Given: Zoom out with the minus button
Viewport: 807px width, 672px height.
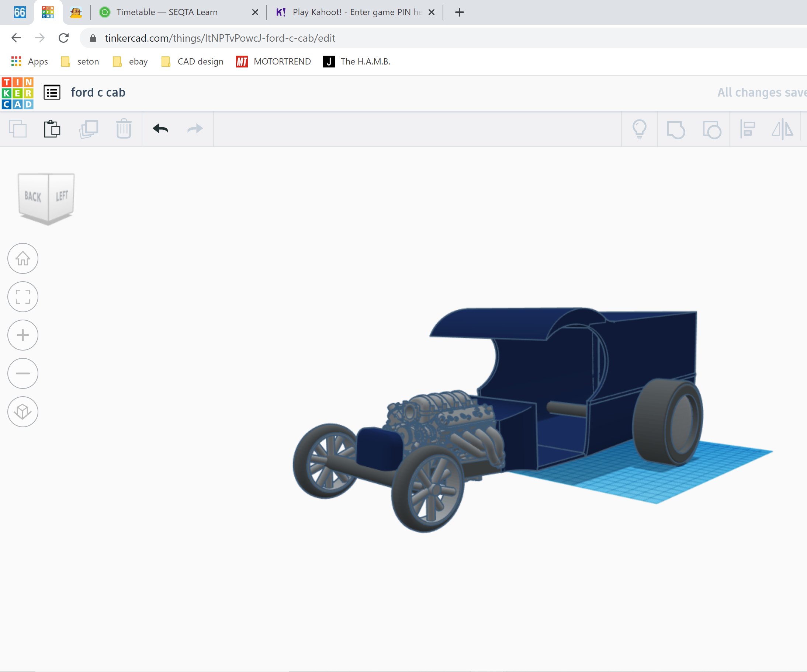Looking at the screenshot, I should 22,373.
